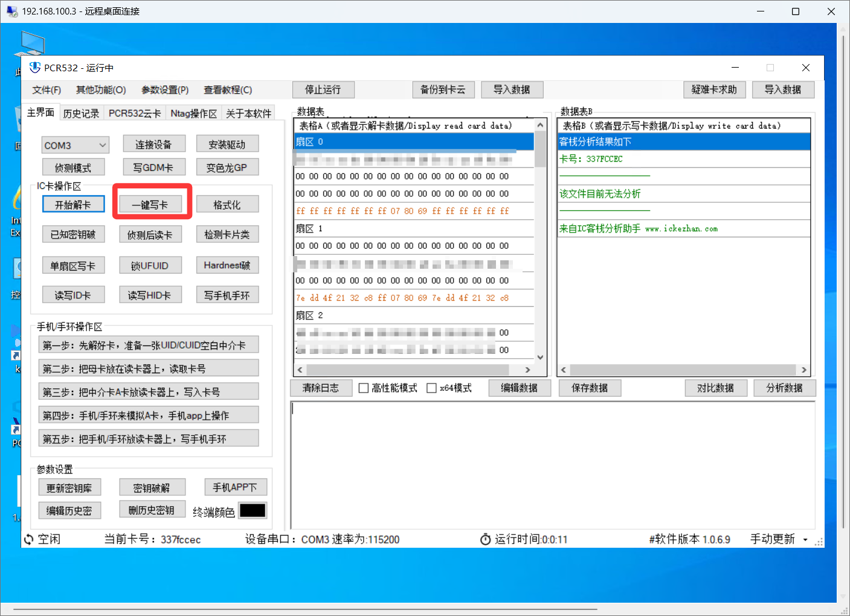Click the 停止运行 button
The width and height of the screenshot is (850, 616).
click(x=323, y=90)
